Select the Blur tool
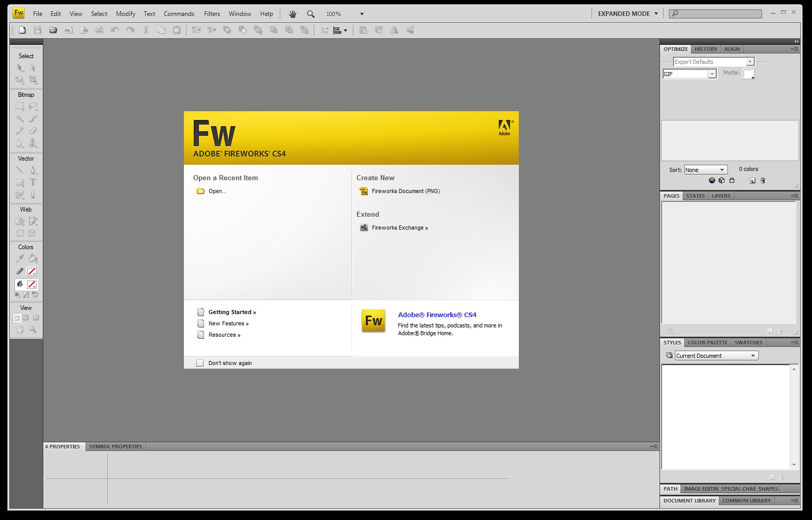The height and width of the screenshot is (520, 812). tap(20, 143)
